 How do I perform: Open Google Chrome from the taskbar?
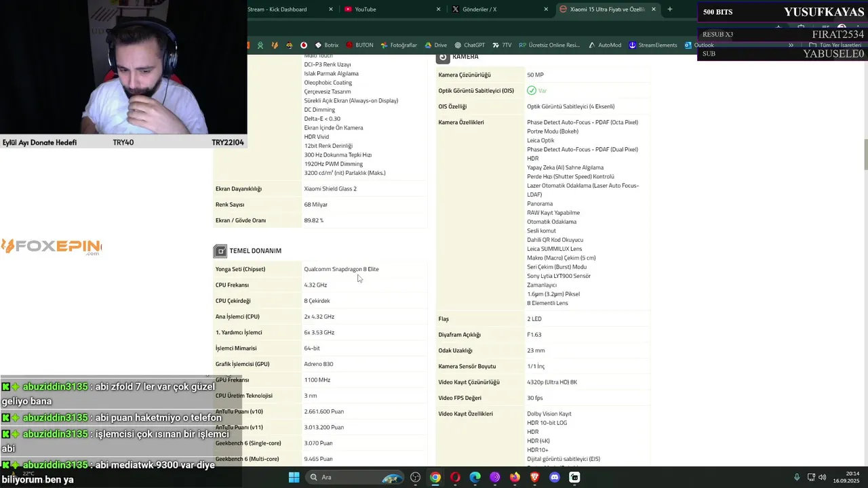tap(435, 477)
